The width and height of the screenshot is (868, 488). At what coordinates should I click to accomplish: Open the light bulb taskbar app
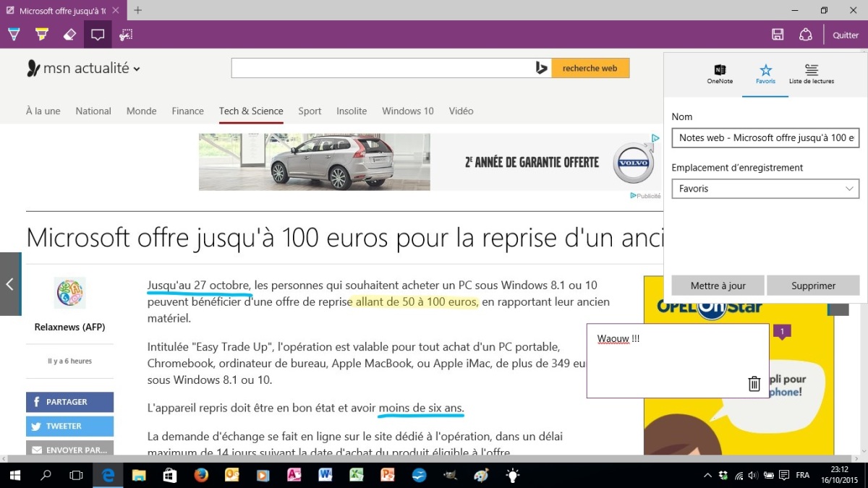(x=512, y=475)
